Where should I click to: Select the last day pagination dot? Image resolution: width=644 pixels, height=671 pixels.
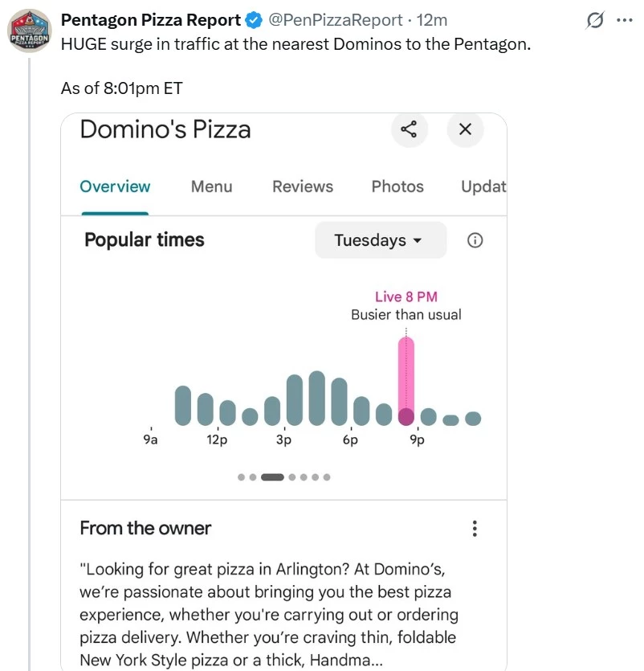pyautogui.click(x=327, y=477)
